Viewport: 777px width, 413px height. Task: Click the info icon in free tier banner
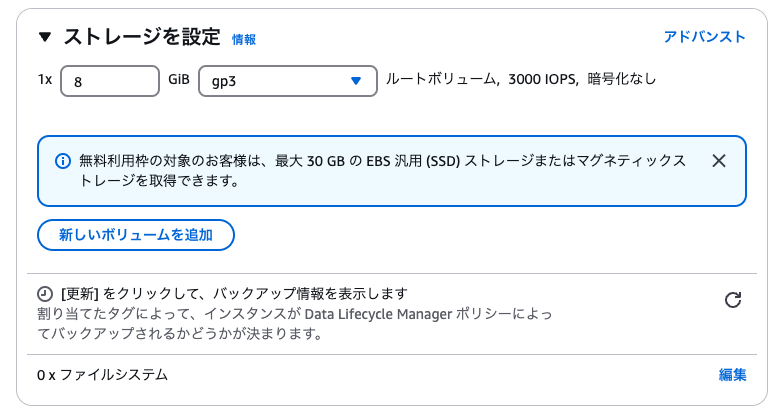click(x=63, y=161)
